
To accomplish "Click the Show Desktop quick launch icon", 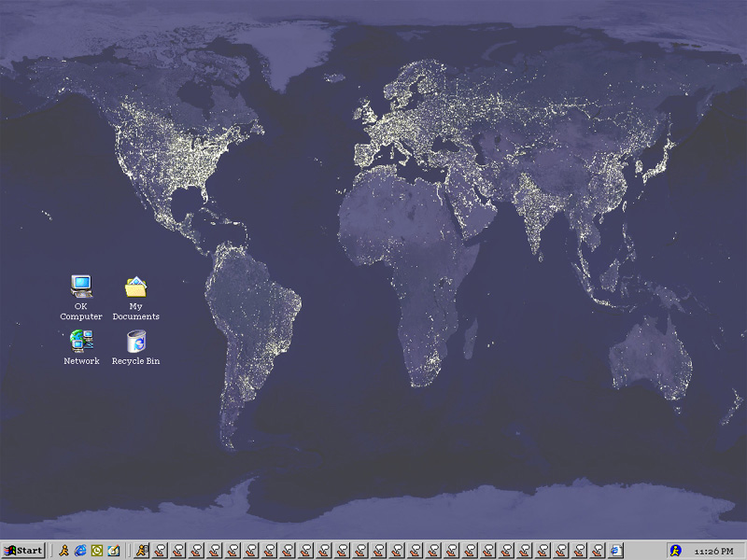I will [113, 551].
